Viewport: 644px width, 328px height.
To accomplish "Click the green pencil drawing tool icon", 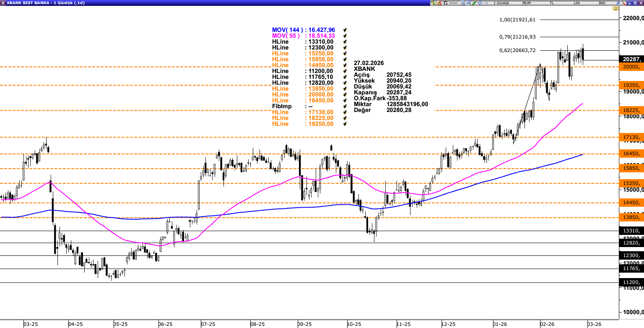I will 474,3.
